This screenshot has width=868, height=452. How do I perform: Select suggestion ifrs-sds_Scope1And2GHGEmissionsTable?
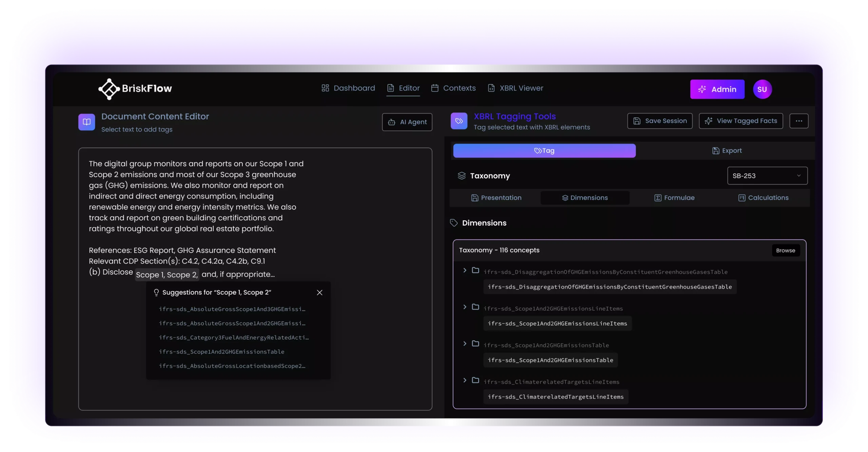[221, 352]
